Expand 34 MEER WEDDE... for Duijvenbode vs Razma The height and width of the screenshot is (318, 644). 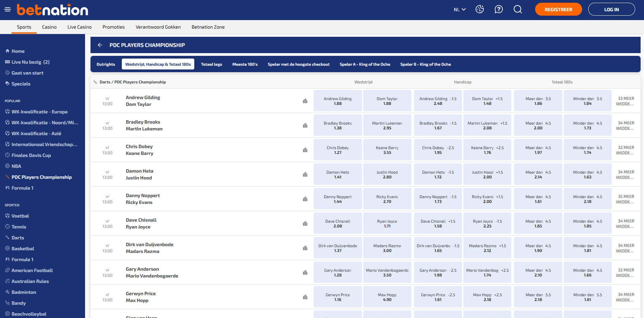coord(626,248)
